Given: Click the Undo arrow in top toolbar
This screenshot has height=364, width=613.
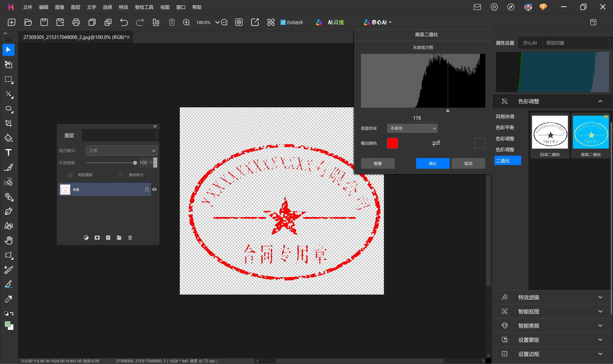Looking at the screenshot, I should (x=124, y=22).
